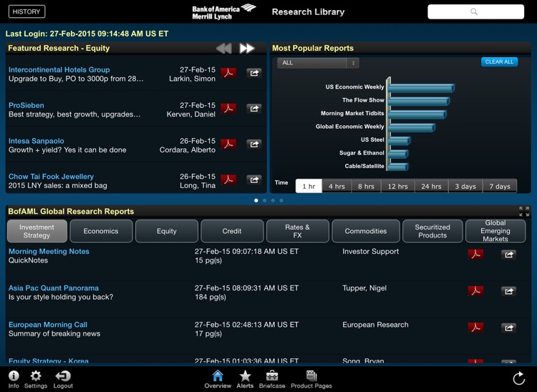The image size is (537, 392).
Task: Open PDF for ProSieben report
Action: click(228, 109)
